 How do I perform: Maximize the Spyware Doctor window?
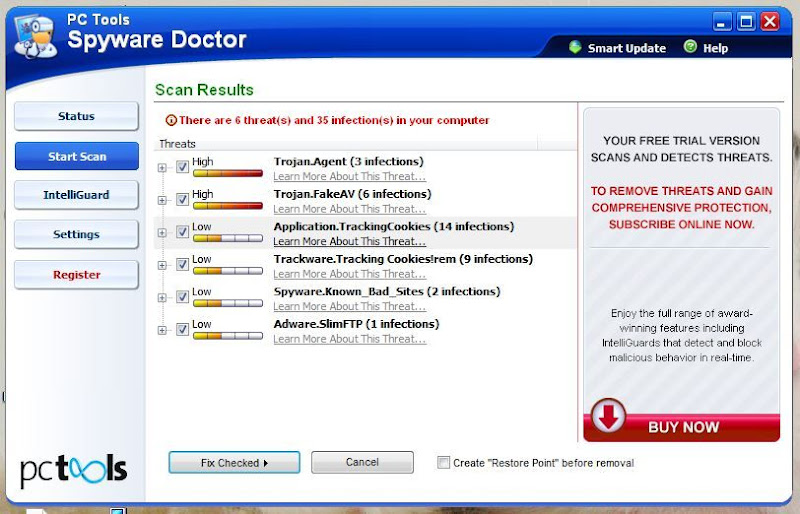tap(746, 22)
